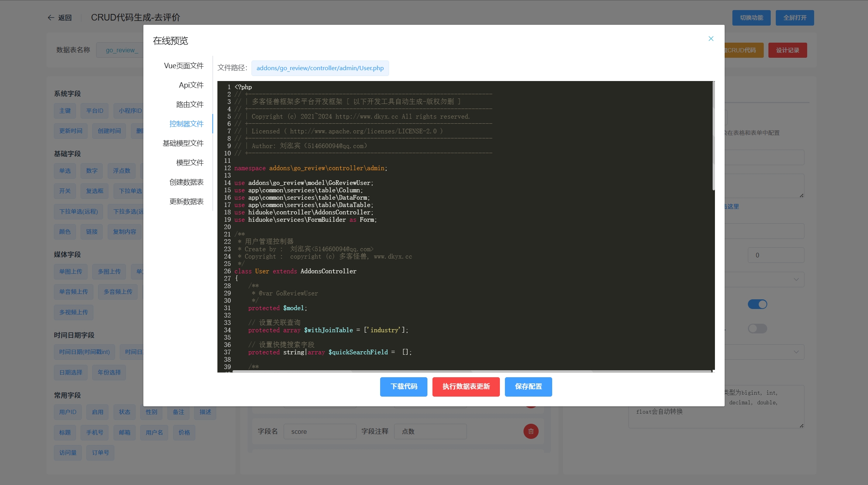Click the 保存配置 button

[x=528, y=387]
